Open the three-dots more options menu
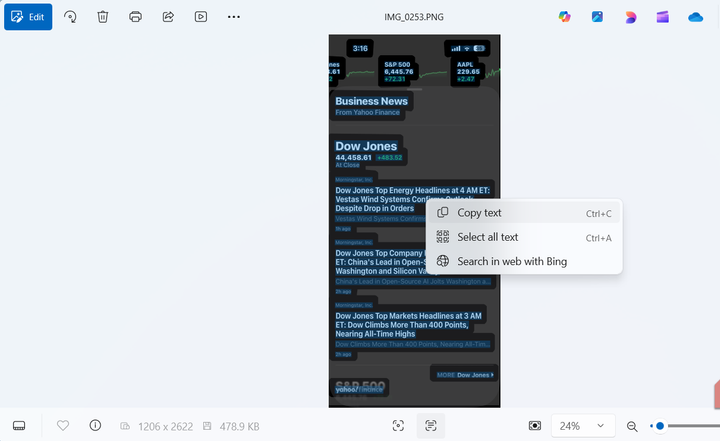Screen dimensions: 720x441 pos(234,17)
